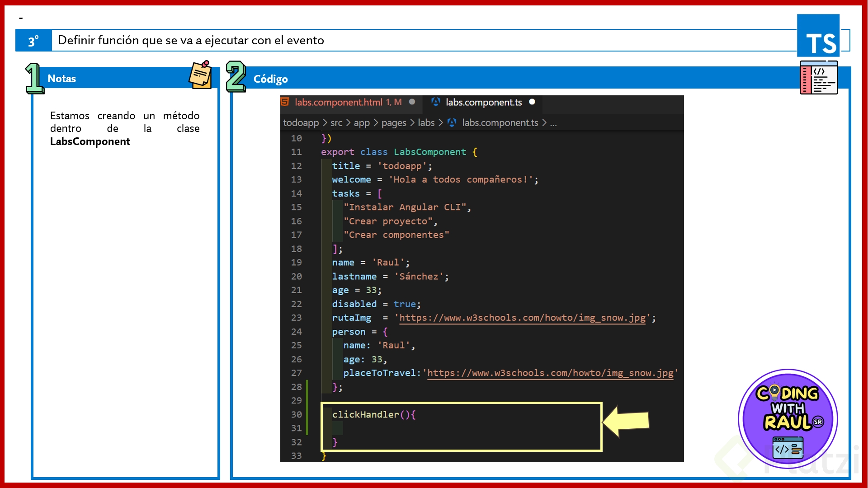Open the labs.component.html tab
This screenshot has width=868, height=488.
coord(338,103)
